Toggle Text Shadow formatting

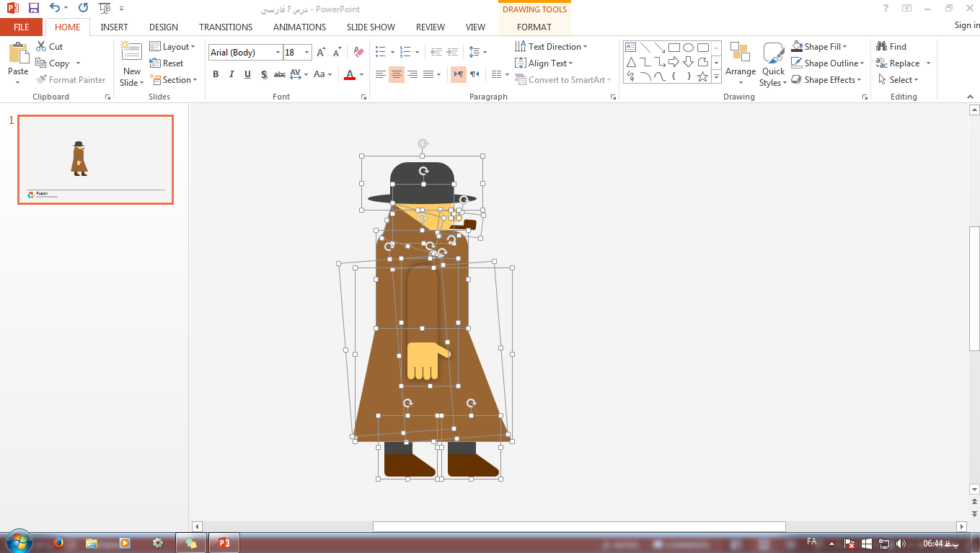tap(264, 74)
